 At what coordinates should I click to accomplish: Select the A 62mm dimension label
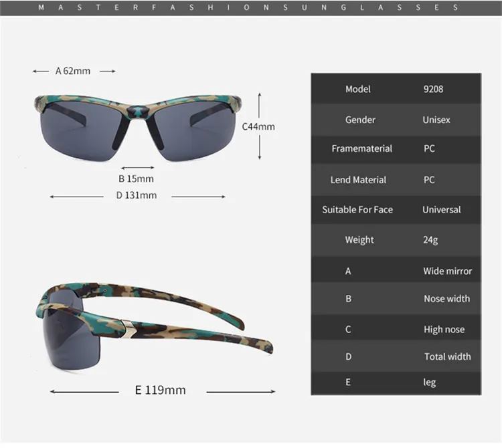73,71
